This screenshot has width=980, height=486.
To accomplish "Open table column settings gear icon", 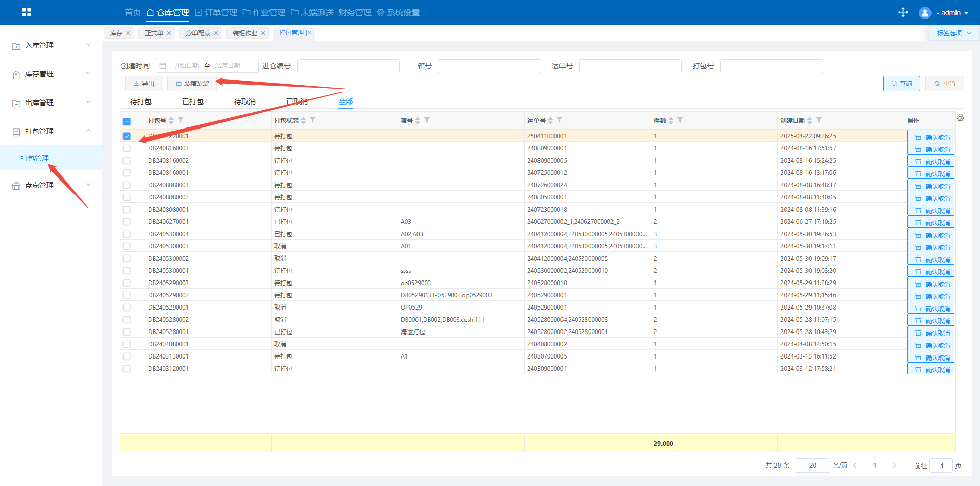I will [x=960, y=118].
